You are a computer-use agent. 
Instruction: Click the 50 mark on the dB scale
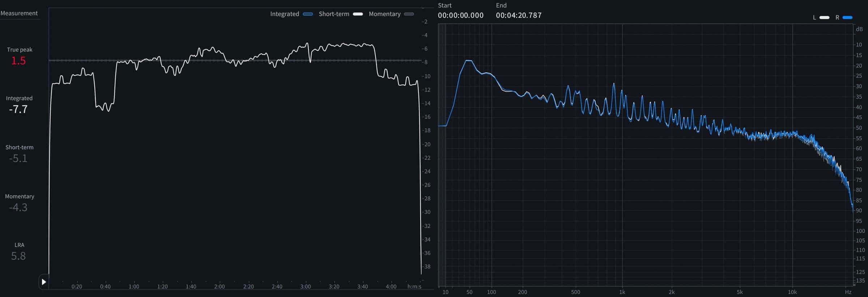tap(859, 128)
